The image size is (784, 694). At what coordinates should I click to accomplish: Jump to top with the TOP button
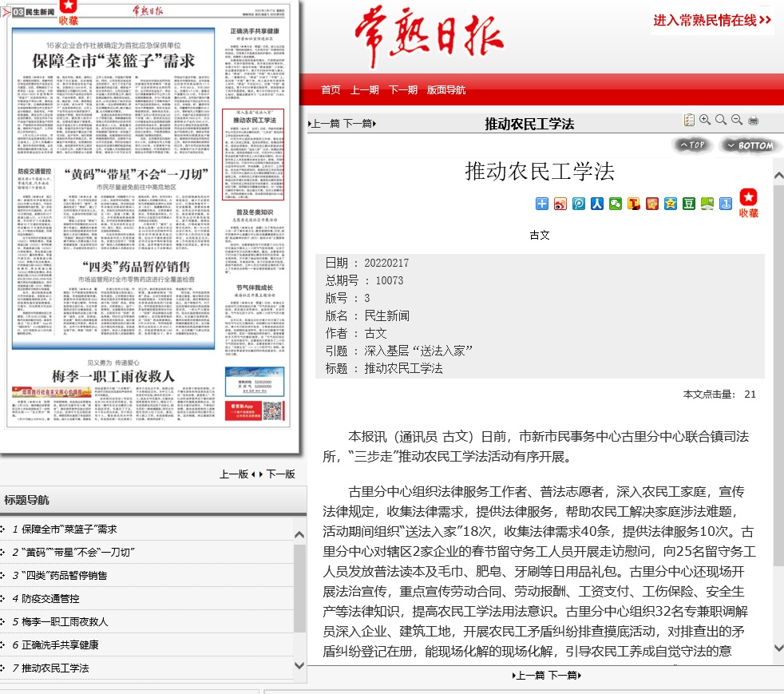coord(692,145)
